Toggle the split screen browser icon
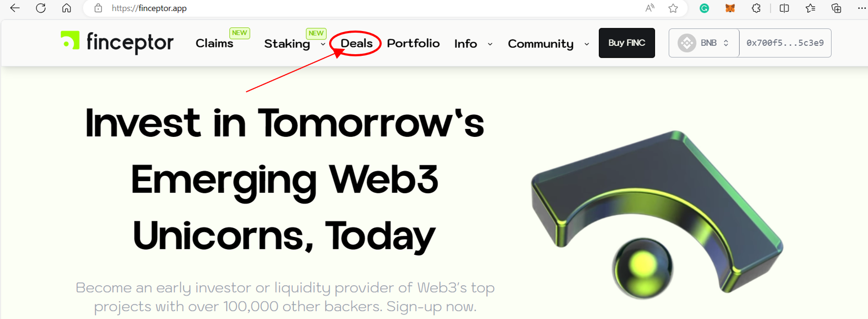This screenshot has width=868, height=319. tap(784, 8)
